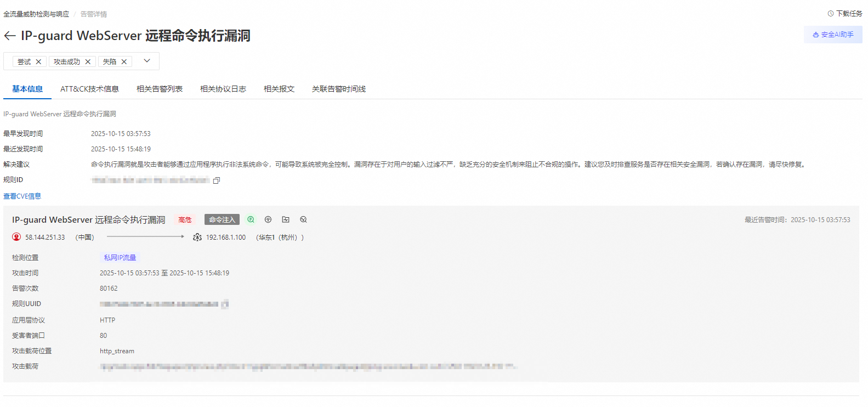868x407 pixels.
Task: Switch to the 基本信息 tab
Action: pos(27,89)
